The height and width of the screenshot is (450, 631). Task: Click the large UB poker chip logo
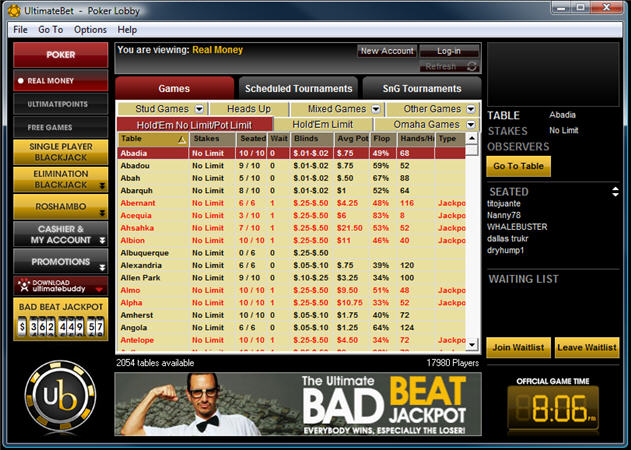click(x=60, y=396)
